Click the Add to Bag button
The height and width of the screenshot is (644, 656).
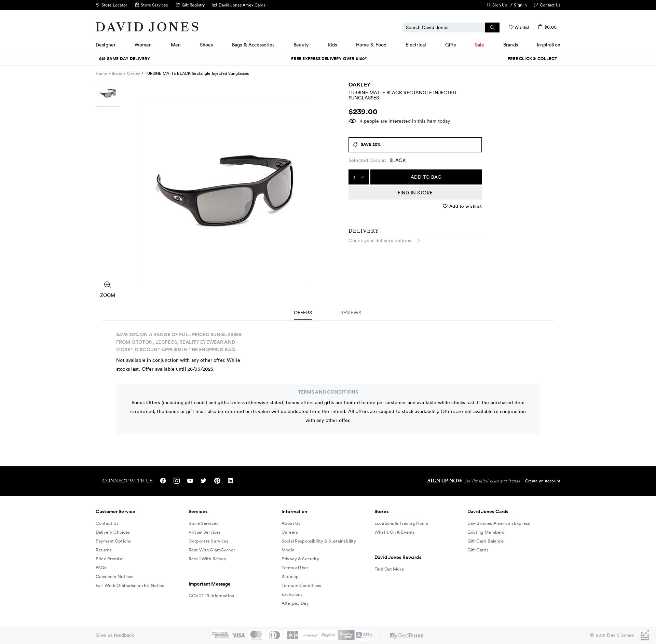[426, 177]
